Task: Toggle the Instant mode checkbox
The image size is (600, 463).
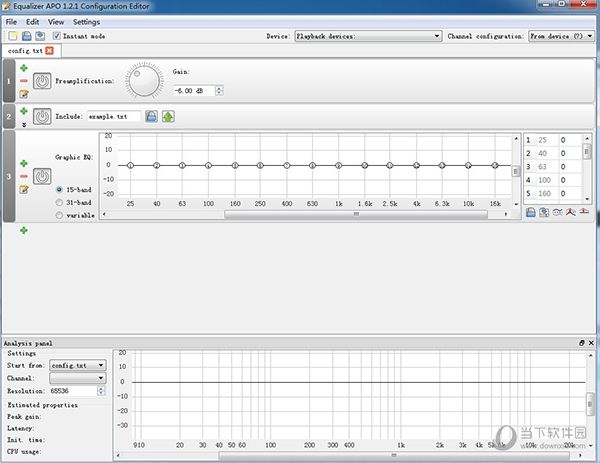Action: (57, 36)
